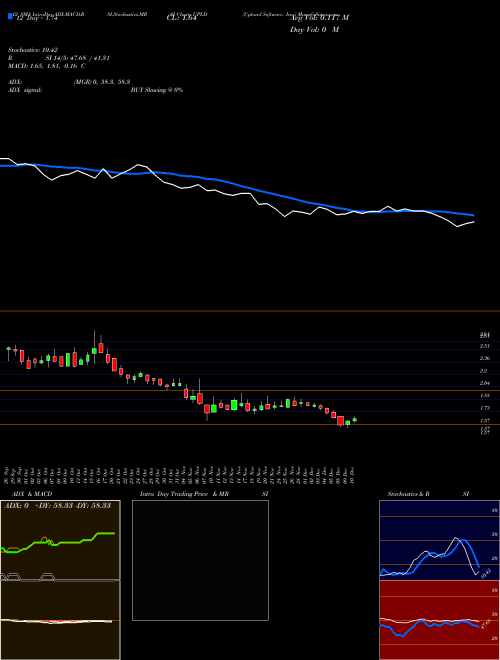Click the 'Day Vol: 0 M' label

[x=314, y=30]
